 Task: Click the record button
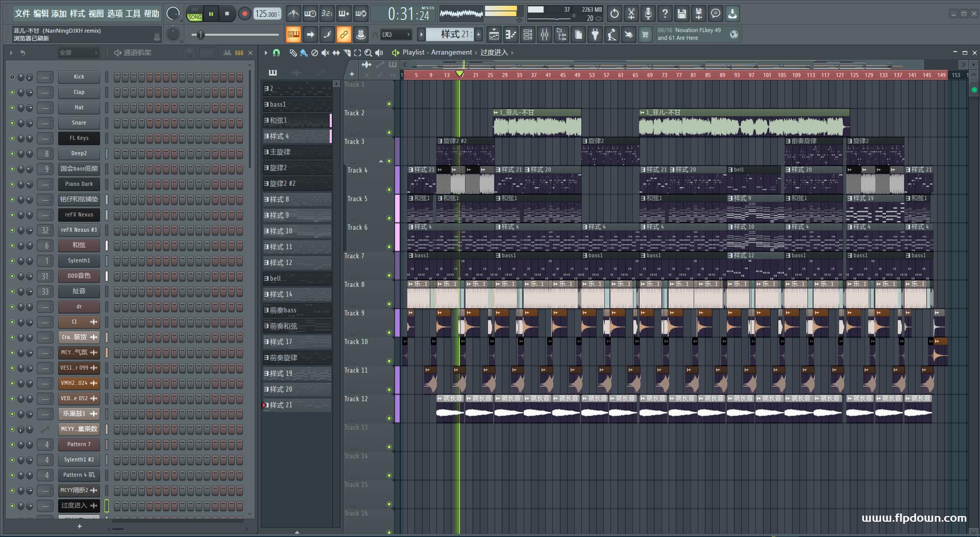244,14
